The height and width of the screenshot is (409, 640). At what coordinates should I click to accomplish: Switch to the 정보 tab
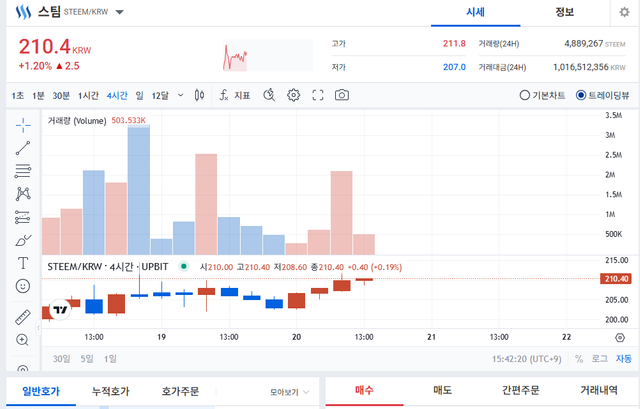(564, 12)
